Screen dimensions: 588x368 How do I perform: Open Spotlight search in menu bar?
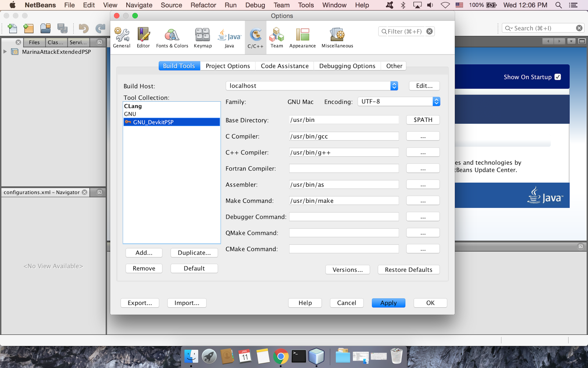click(x=559, y=5)
